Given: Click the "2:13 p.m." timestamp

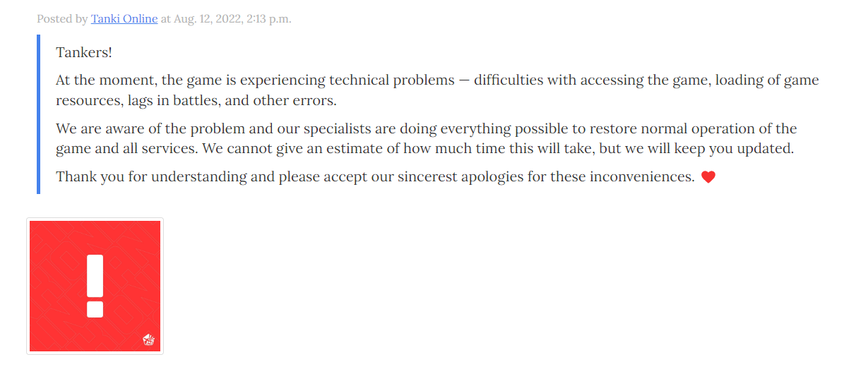Looking at the screenshot, I should pos(268,19).
